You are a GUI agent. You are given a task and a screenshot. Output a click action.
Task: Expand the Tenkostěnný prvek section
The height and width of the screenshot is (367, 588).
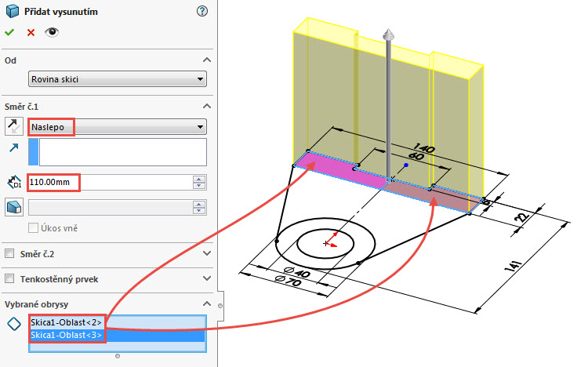207,278
